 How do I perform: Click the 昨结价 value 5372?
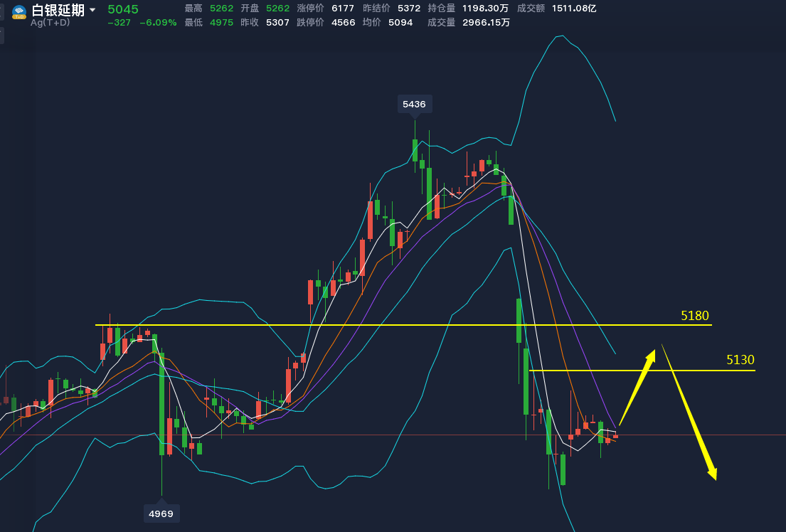pos(409,9)
